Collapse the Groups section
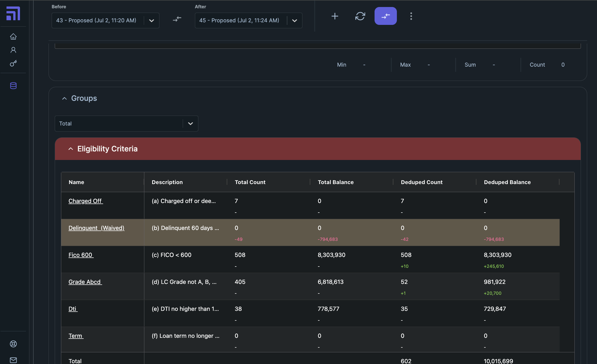The width and height of the screenshot is (597, 364). coord(65,99)
